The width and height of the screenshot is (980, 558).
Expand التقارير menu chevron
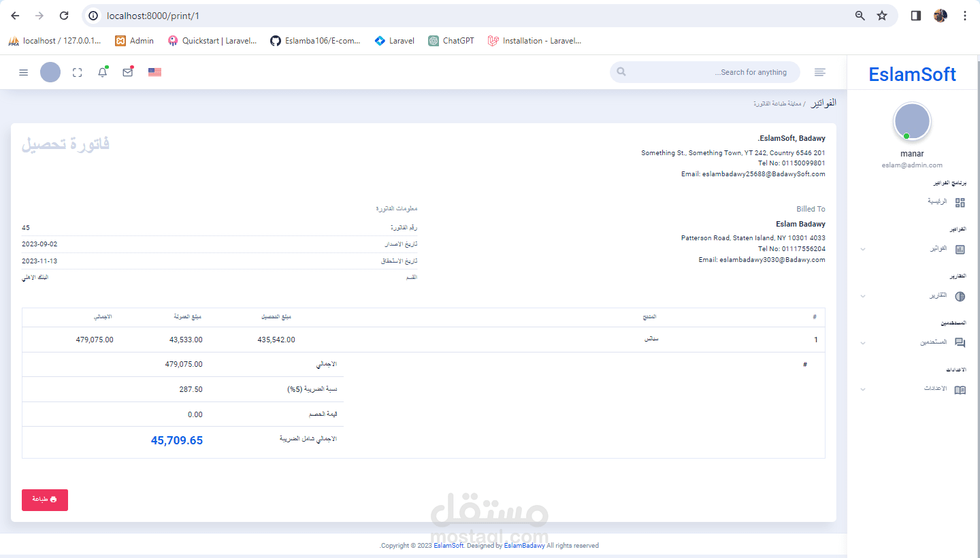[x=863, y=296]
